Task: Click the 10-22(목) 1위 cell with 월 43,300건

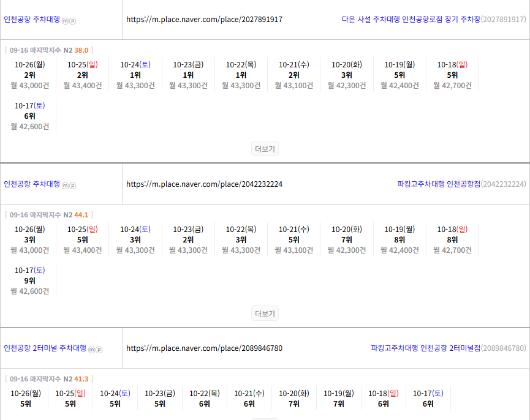Action: point(241,75)
